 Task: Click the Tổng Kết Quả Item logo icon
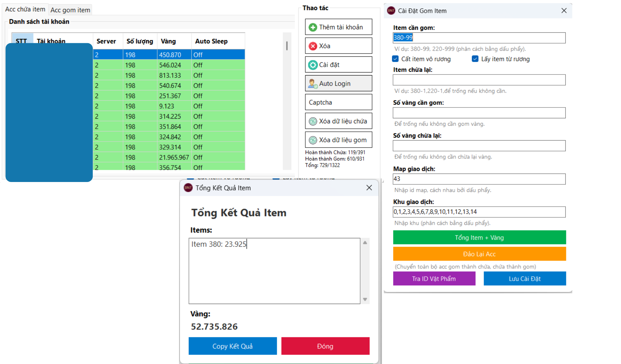[x=188, y=188]
